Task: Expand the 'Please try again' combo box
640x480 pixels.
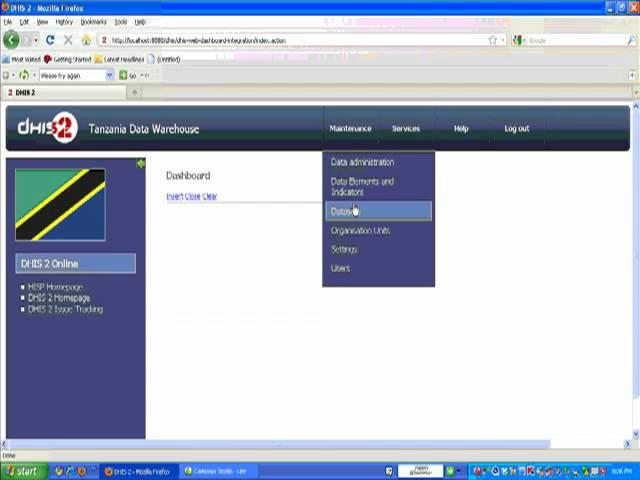Action: [x=109, y=76]
